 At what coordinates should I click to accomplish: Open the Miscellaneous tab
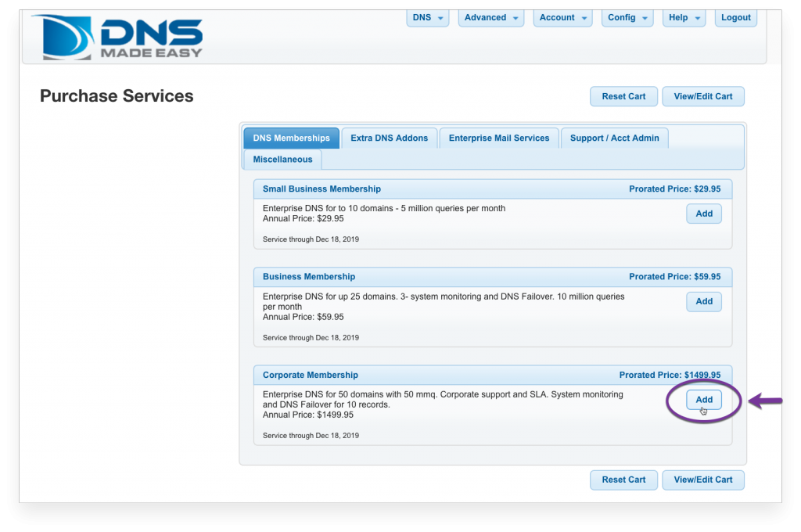coord(282,160)
